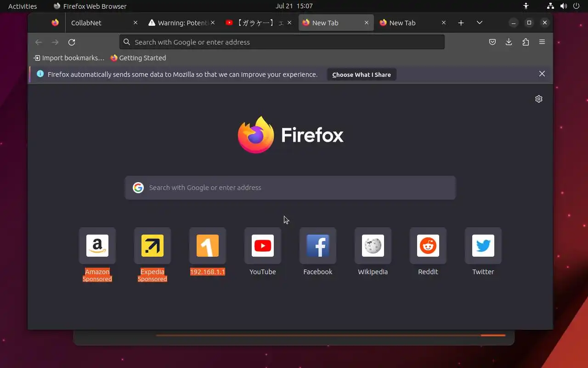
Task: Open the Twitter shortcut tile
Action: (x=483, y=246)
